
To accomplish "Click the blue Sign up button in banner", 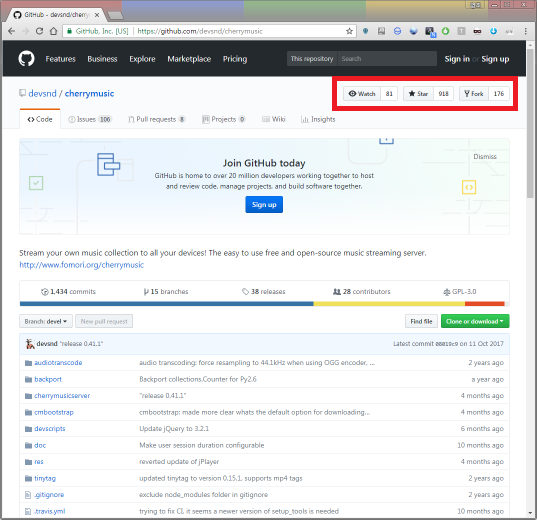I will pos(264,205).
